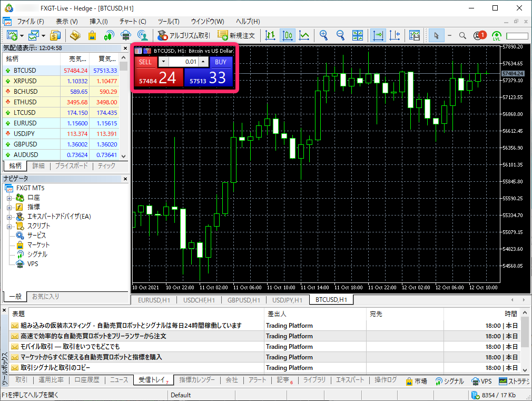532x401 pixels.
Task: Switch to the USDJPY,H1 chart tab
Action: (x=287, y=300)
